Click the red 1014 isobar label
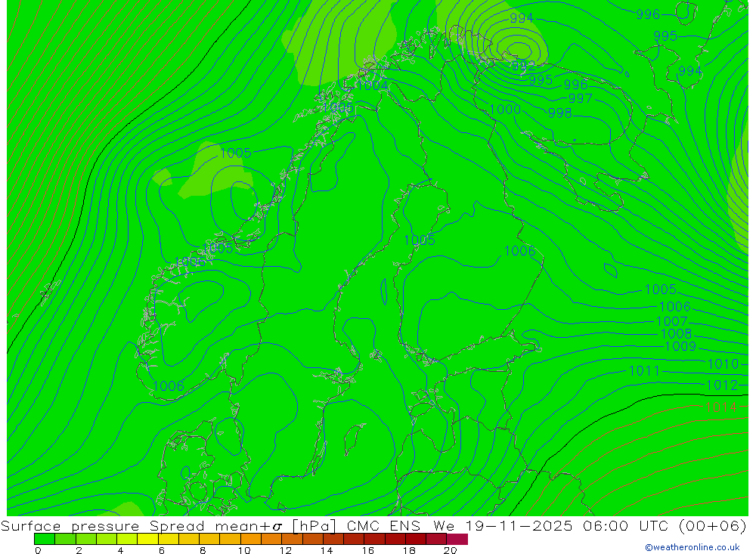756x554 pixels. (720, 407)
